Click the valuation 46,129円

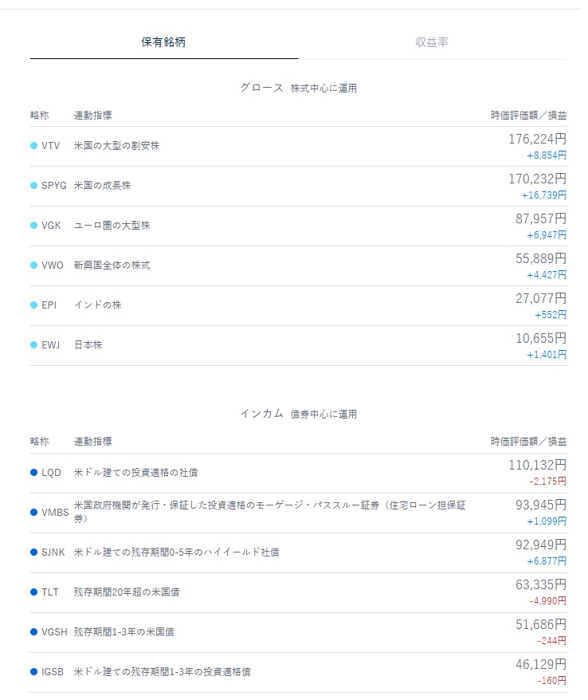tap(541, 664)
